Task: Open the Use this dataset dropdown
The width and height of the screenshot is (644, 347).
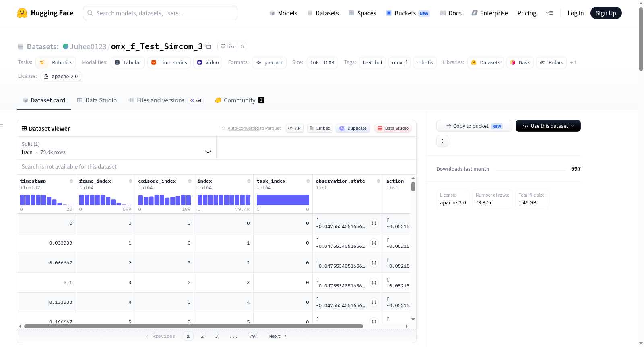Action: pos(548,126)
